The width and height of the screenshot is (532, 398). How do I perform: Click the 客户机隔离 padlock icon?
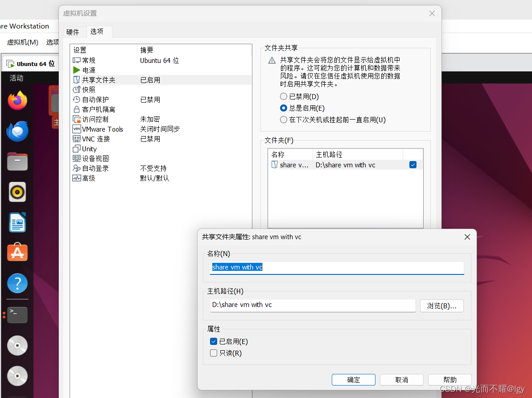[x=76, y=109]
